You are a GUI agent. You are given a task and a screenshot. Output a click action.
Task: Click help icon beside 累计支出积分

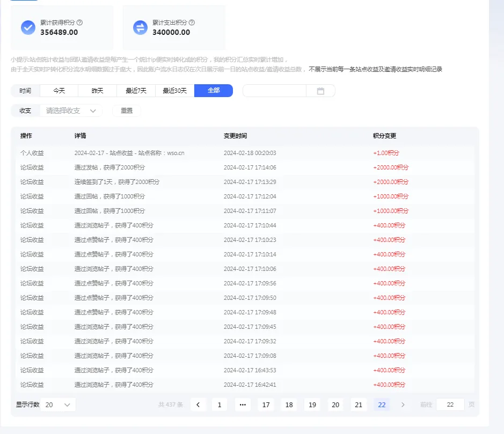192,23
